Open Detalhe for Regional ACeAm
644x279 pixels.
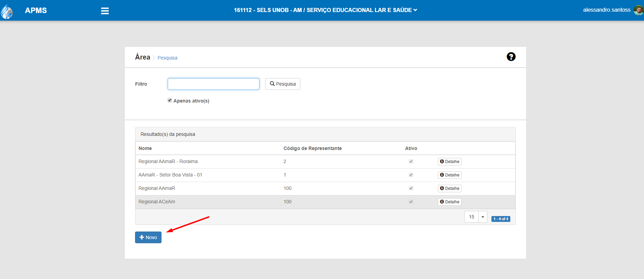click(449, 202)
